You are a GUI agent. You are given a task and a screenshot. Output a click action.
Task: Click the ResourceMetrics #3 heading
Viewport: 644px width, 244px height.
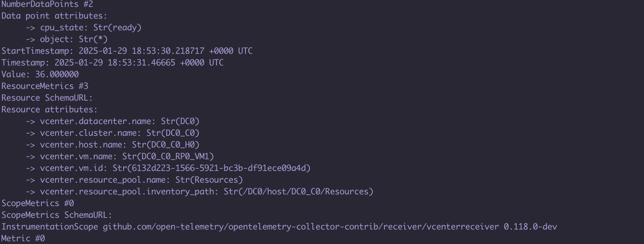[45, 86]
